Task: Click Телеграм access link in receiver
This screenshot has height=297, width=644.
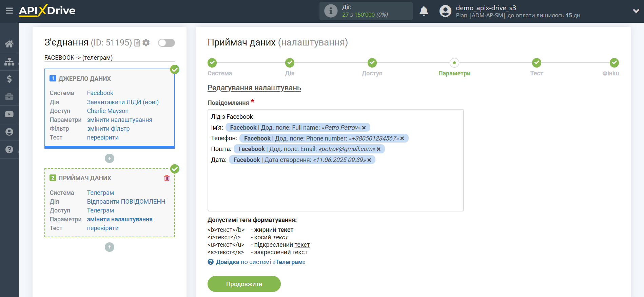Action: 100,210
